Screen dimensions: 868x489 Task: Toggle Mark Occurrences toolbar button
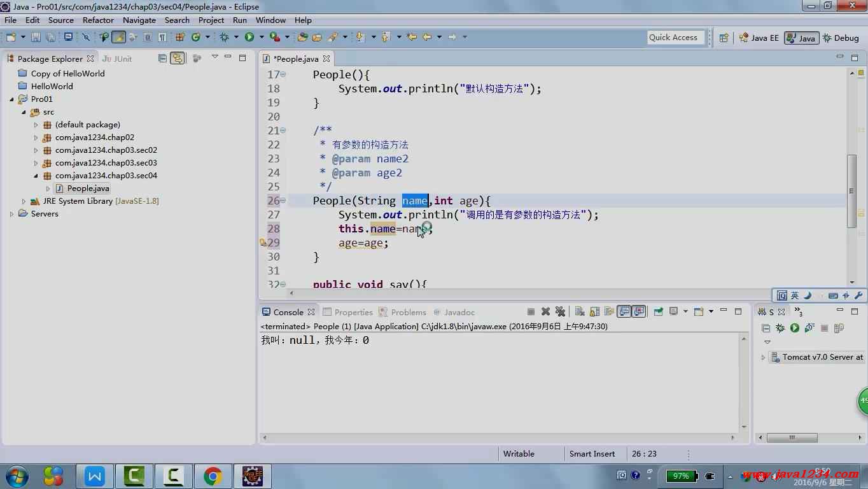pos(118,38)
